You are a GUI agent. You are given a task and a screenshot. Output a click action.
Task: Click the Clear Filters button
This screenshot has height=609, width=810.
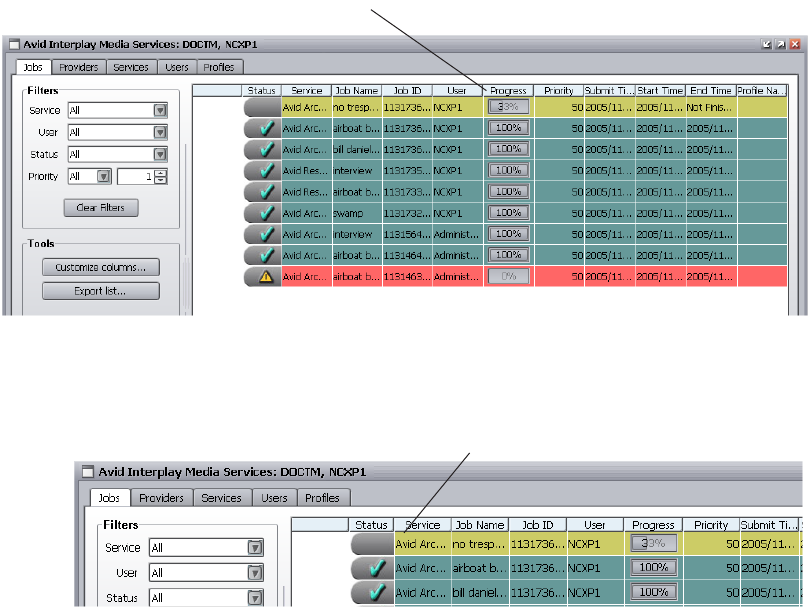point(101,208)
